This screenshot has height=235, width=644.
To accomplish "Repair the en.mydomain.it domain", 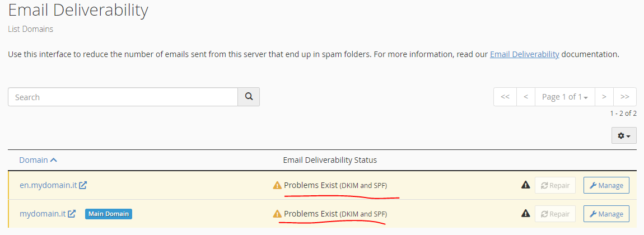I will [556, 185].
